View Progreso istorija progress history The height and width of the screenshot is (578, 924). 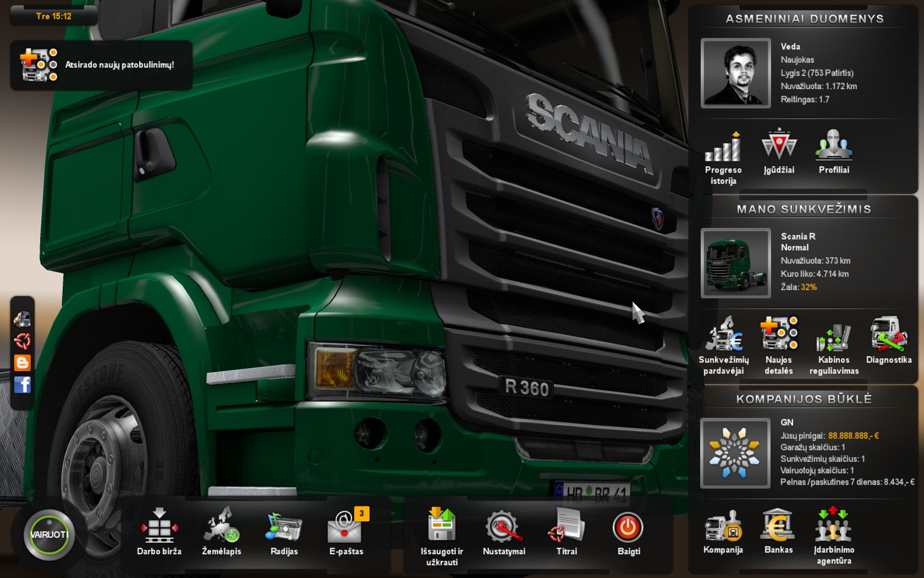(723, 158)
